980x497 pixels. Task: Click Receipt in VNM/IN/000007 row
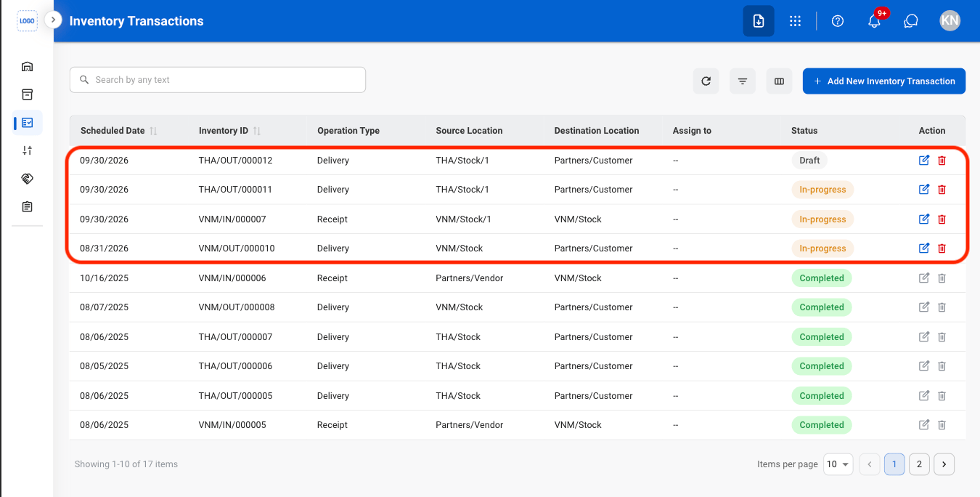point(332,219)
